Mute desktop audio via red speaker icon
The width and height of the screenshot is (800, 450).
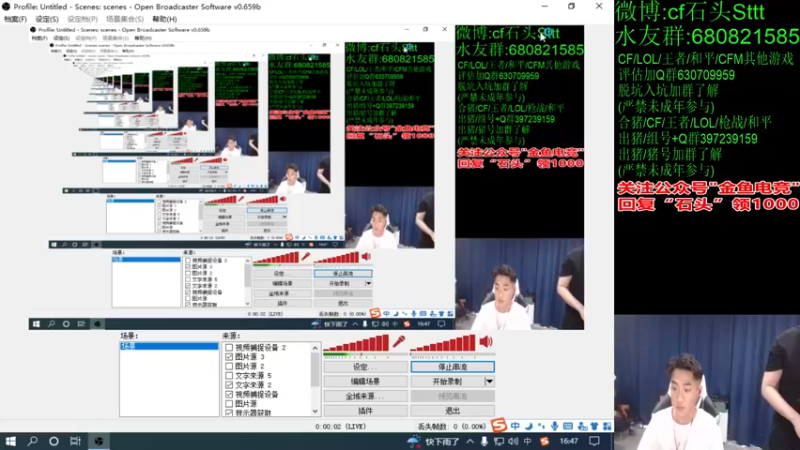coord(486,342)
